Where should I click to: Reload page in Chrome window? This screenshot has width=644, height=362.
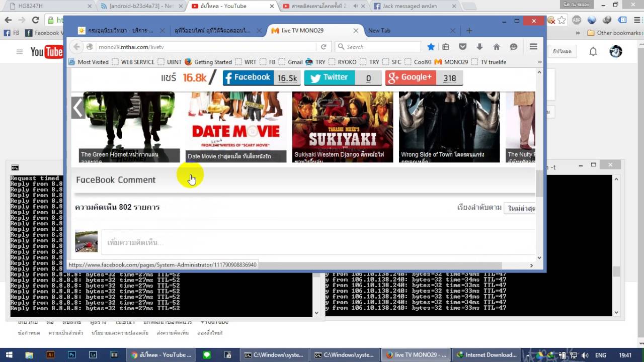point(35,20)
